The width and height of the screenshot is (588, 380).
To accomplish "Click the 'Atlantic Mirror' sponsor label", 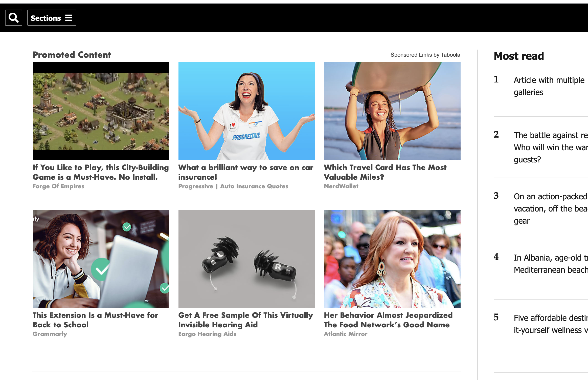I will [x=346, y=334].
